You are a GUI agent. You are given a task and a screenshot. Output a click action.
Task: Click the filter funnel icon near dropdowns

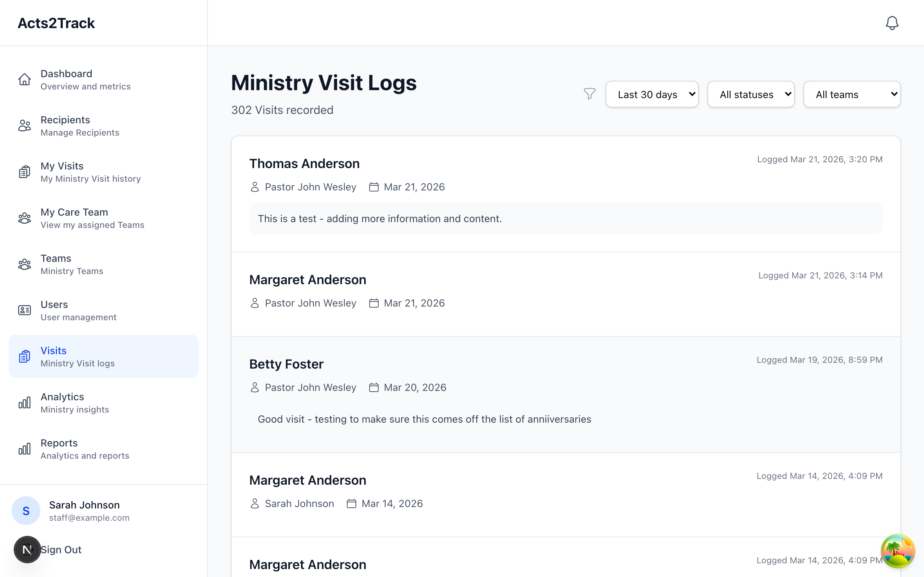click(589, 94)
